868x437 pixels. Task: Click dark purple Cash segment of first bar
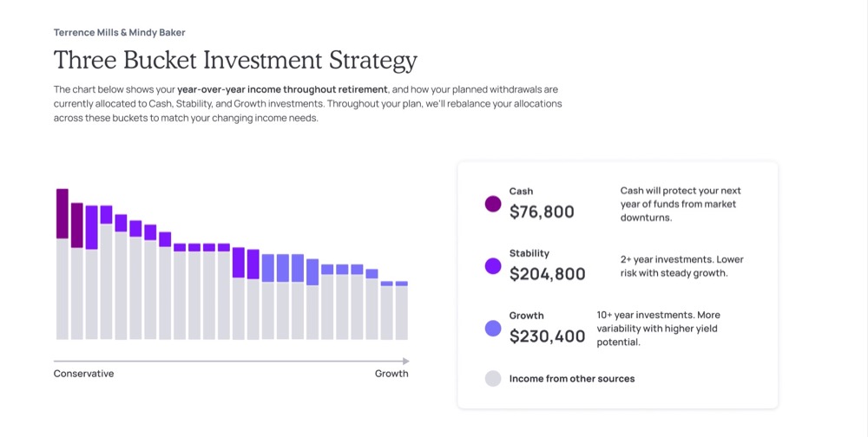[62, 213]
